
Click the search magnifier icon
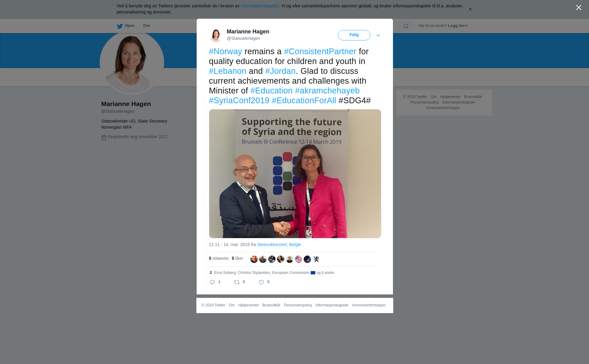point(406,26)
